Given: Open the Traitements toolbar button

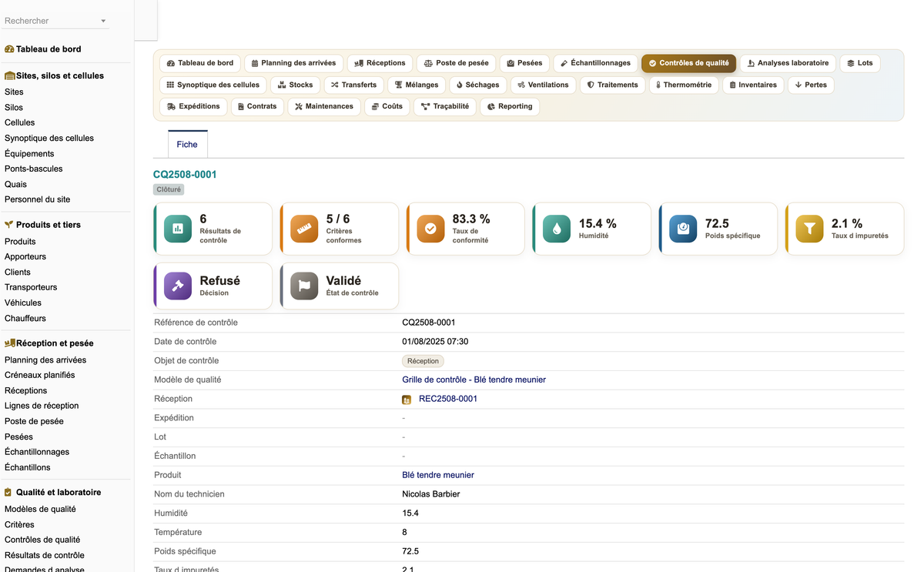Looking at the screenshot, I should 612,85.
